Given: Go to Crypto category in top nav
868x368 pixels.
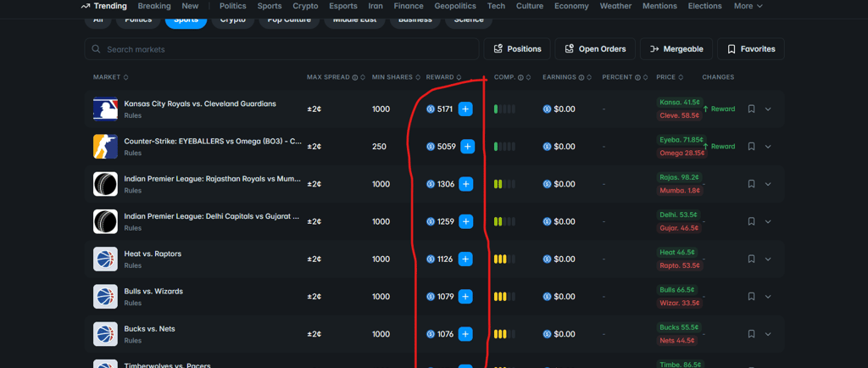Looking at the screenshot, I should (x=305, y=6).
